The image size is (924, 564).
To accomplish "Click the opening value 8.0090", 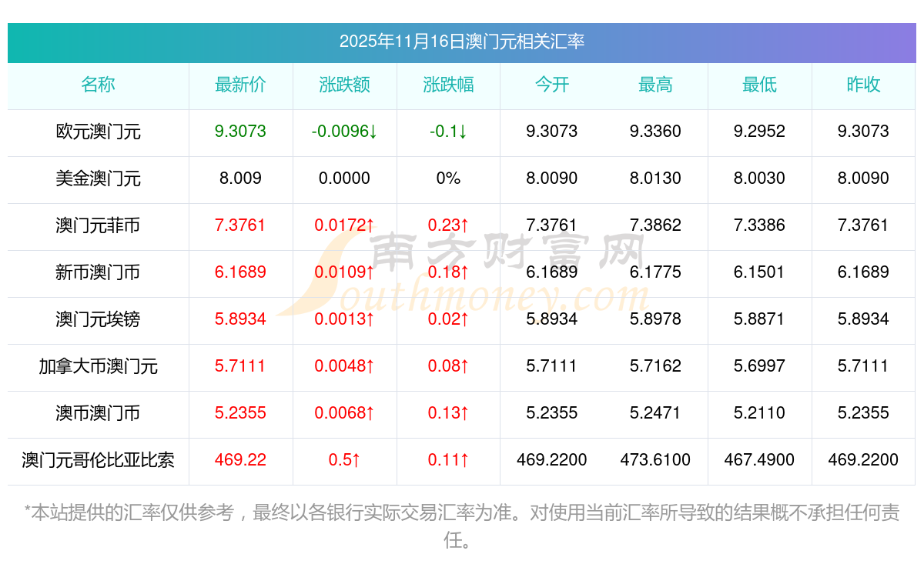I will coord(552,179).
